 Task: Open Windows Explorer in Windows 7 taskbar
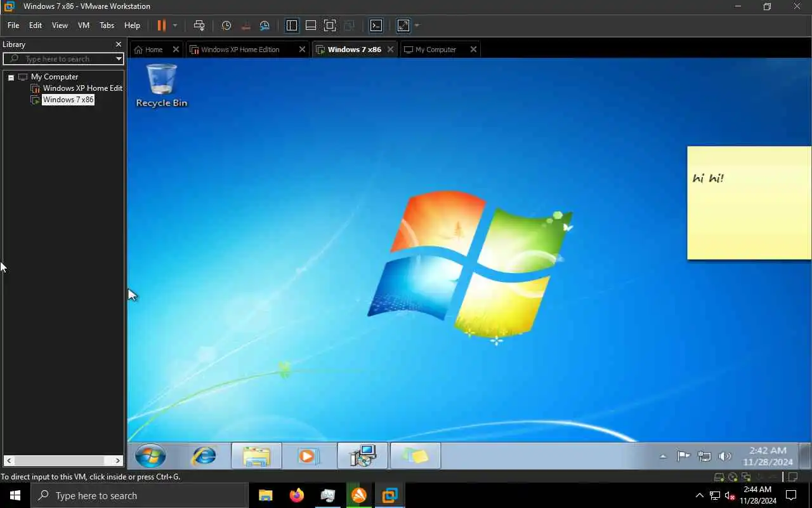pos(256,456)
